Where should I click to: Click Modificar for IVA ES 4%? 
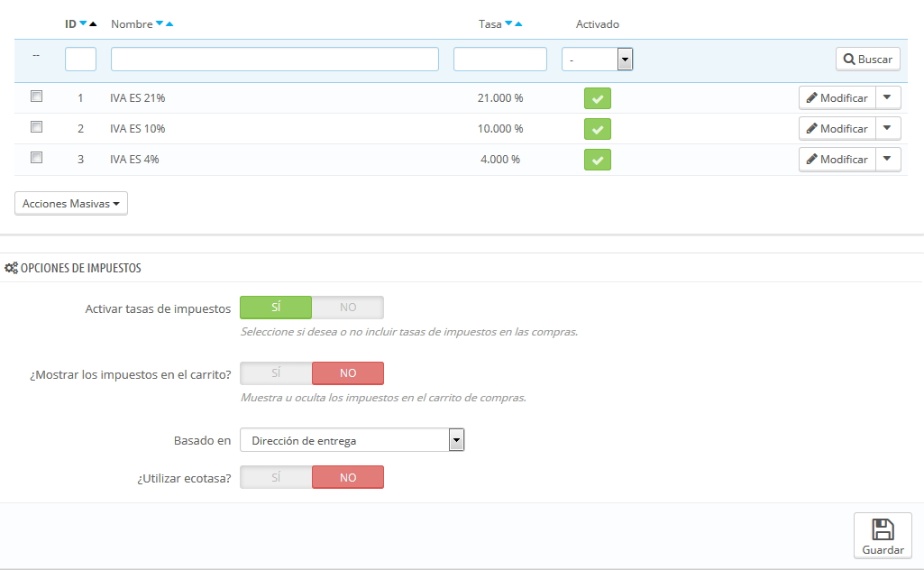[x=837, y=159]
